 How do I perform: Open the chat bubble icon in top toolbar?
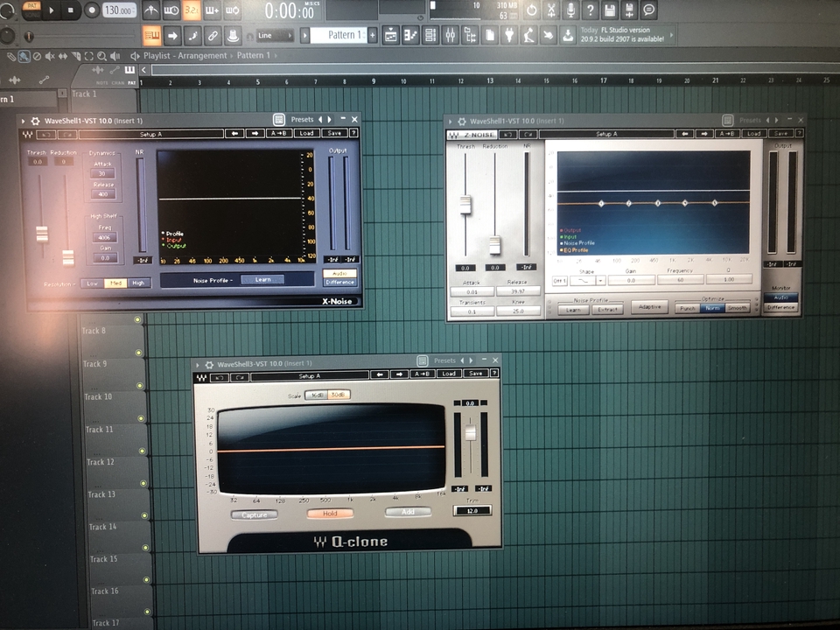(648, 10)
